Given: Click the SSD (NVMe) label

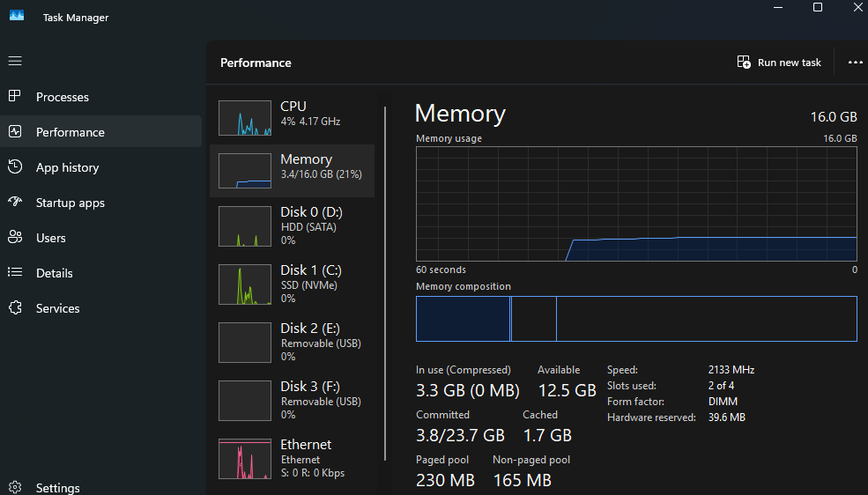Looking at the screenshot, I should click(x=309, y=284).
